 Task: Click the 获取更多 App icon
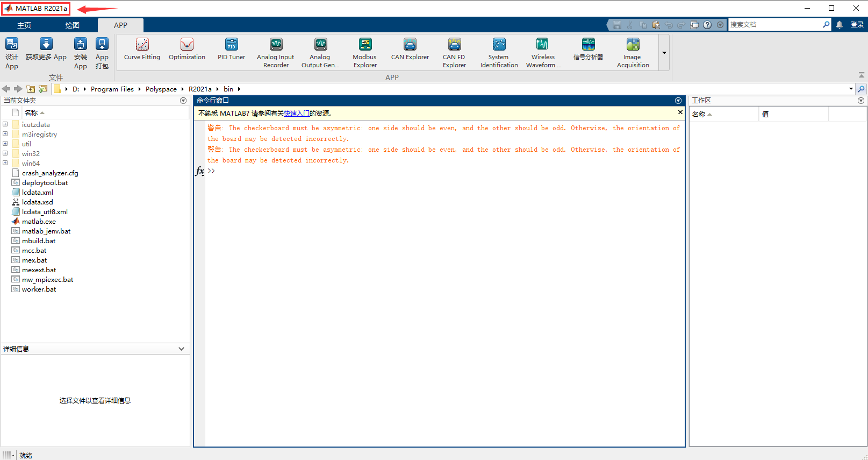pyautogui.click(x=46, y=49)
